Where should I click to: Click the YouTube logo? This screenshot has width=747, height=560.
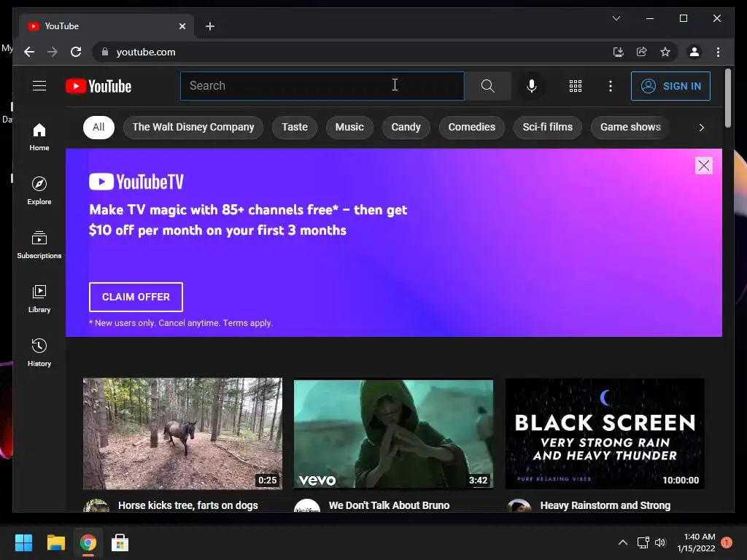coord(98,86)
